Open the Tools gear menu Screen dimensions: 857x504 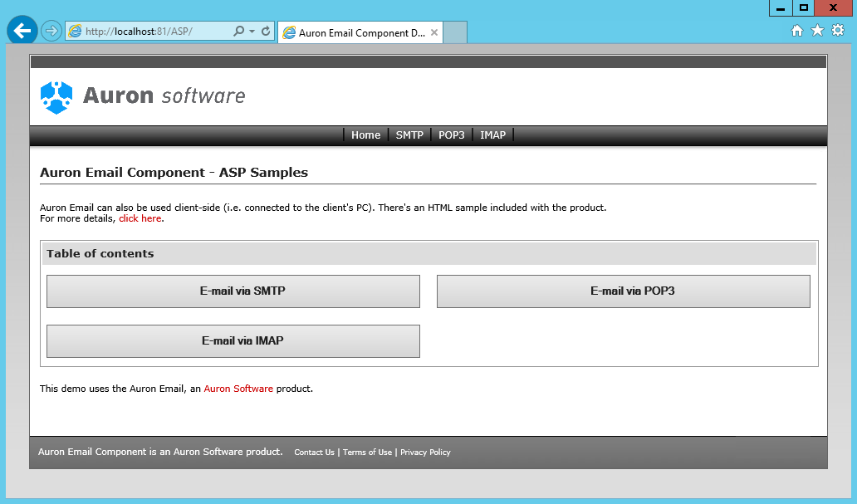click(x=838, y=31)
